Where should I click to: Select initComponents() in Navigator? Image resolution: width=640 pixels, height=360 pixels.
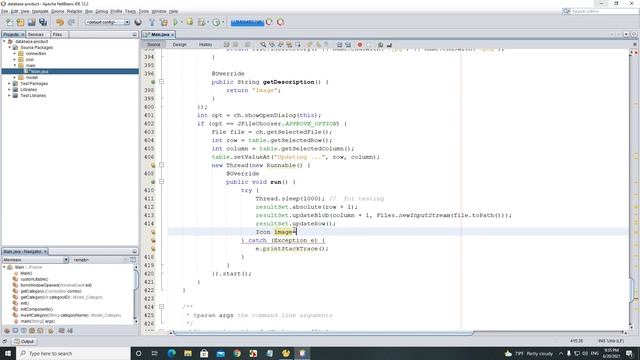click(37, 309)
